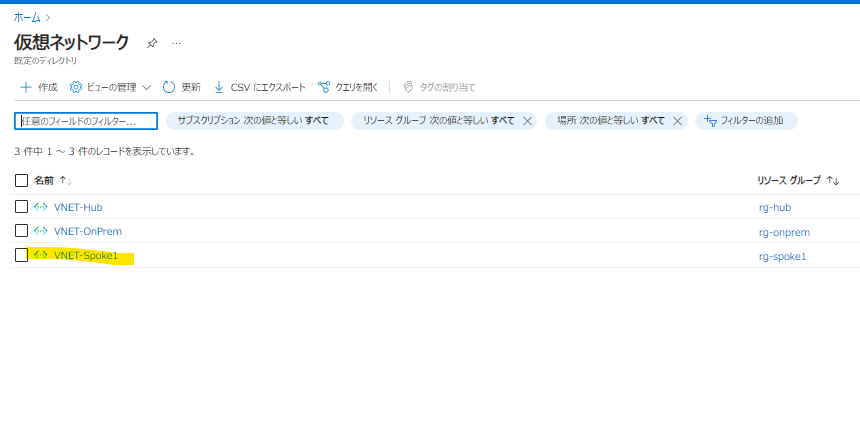The height and width of the screenshot is (431, 860).
Task: Open the サブスクリプション filter pill
Action: 254,121
